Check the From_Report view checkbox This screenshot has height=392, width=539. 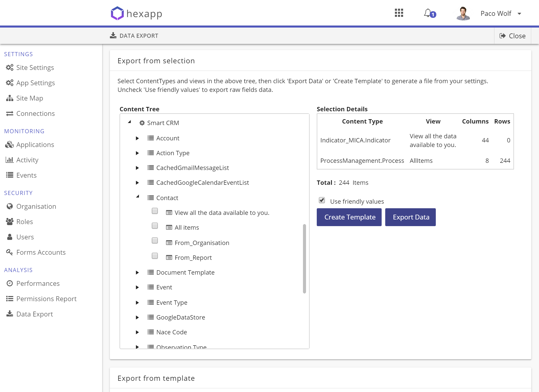click(x=155, y=256)
